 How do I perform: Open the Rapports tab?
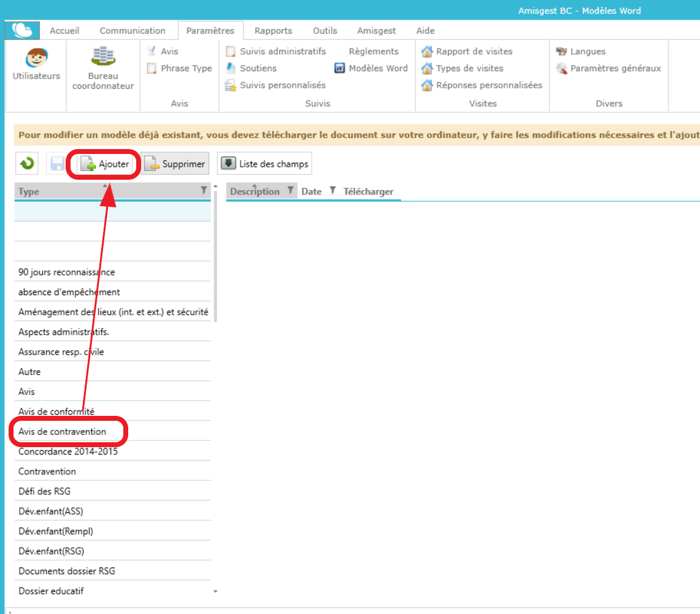click(273, 31)
